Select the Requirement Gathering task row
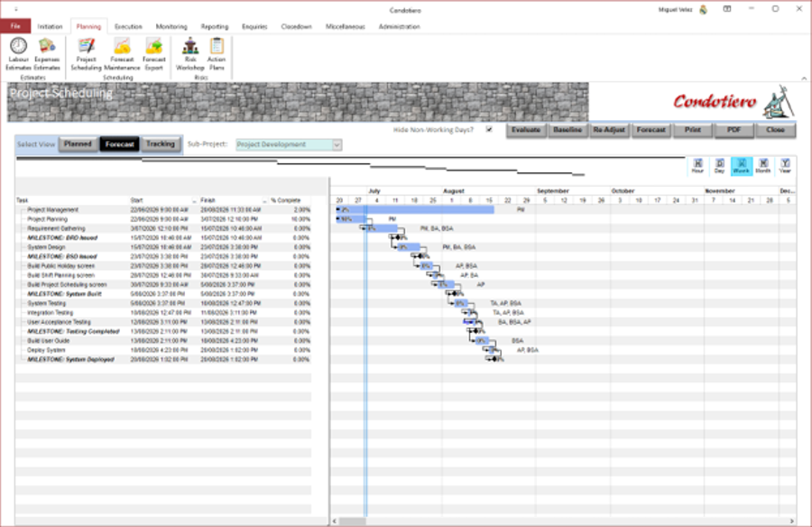The height and width of the screenshot is (527, 812). (x=163, y=228)
